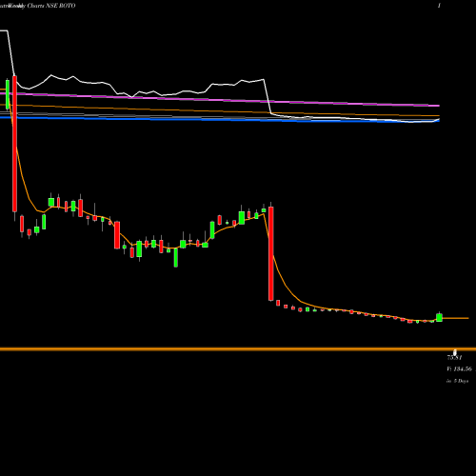Viewport: 476px width, 476px height.
Task: Click the last green candlestick on the right
Action: 439,317
